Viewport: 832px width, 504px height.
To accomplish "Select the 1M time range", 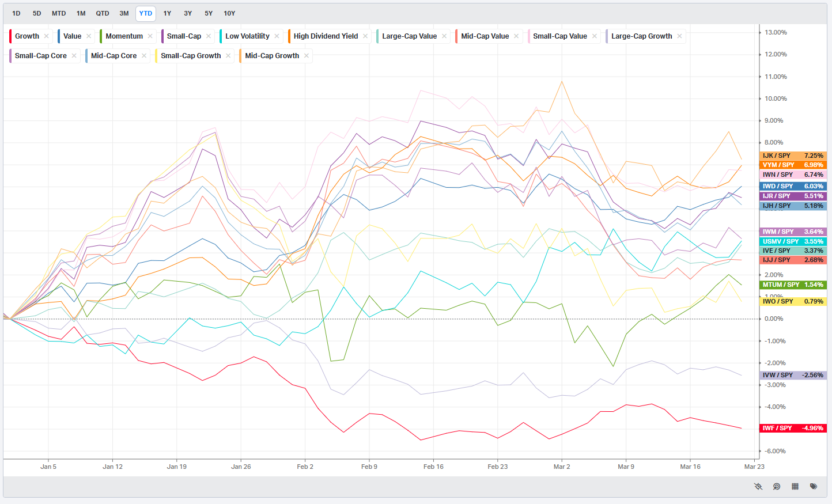I will tap(81, 13).
